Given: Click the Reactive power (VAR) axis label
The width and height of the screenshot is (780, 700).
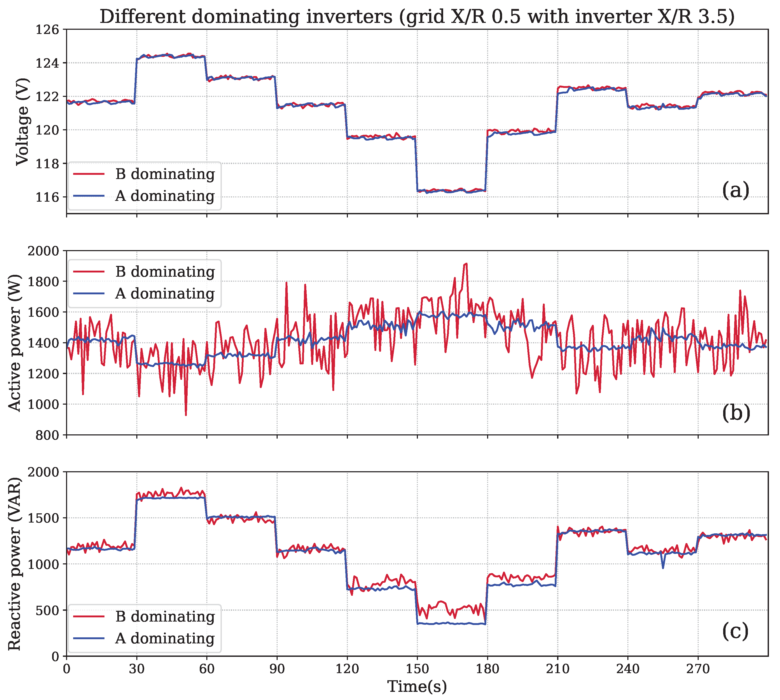Looking at the screenshot, I should click(15, 564).
